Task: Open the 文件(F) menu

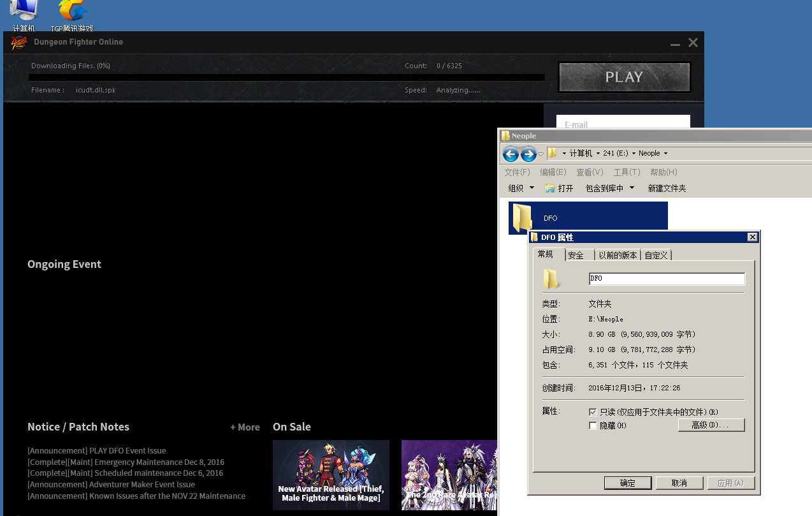Action: click(x=517, y=172)
